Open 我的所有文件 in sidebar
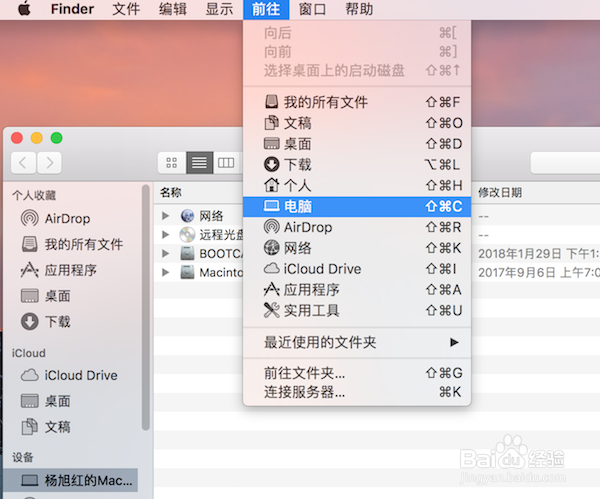This screenshot has height=499, width=600. tap(72, 244)
